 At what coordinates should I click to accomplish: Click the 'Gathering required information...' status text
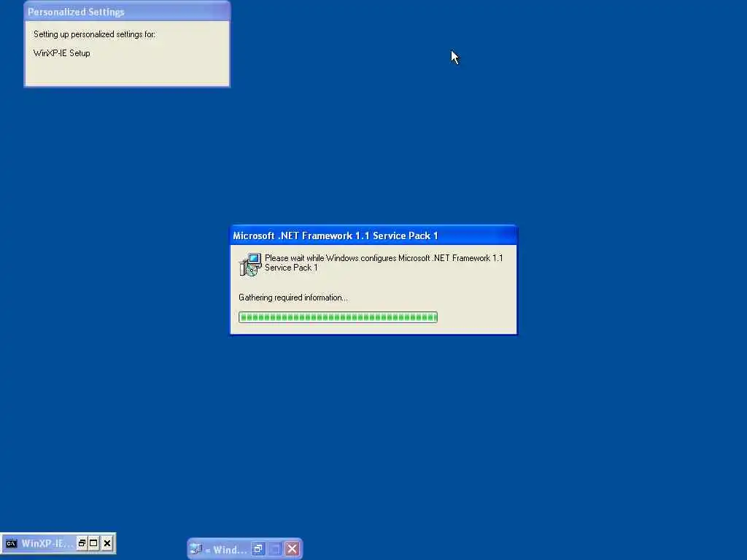tap(293, 297)
